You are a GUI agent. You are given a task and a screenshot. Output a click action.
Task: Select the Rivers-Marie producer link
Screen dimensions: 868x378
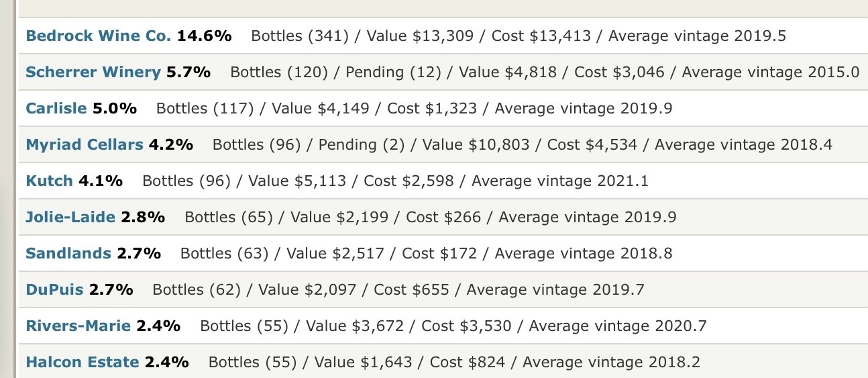pyautogui.click(x=78, y=326)
